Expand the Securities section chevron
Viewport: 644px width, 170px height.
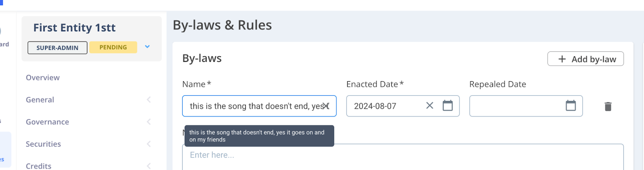(149, 144)
